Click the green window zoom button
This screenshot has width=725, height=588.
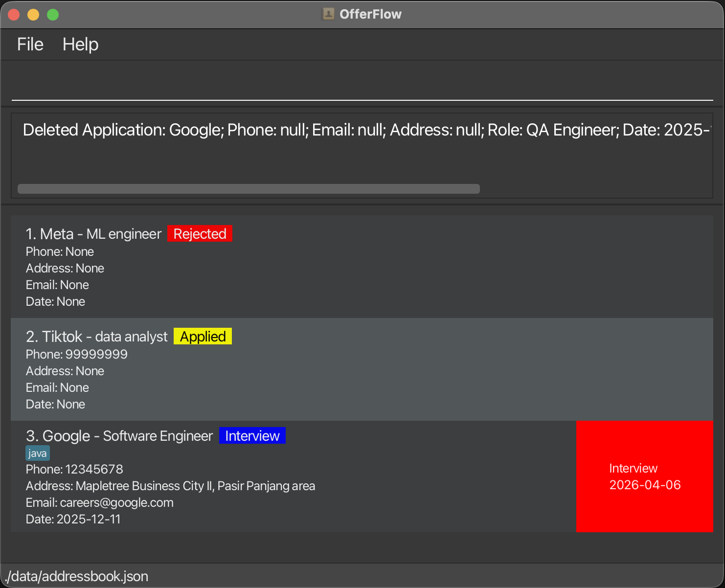tap(53, 15)
